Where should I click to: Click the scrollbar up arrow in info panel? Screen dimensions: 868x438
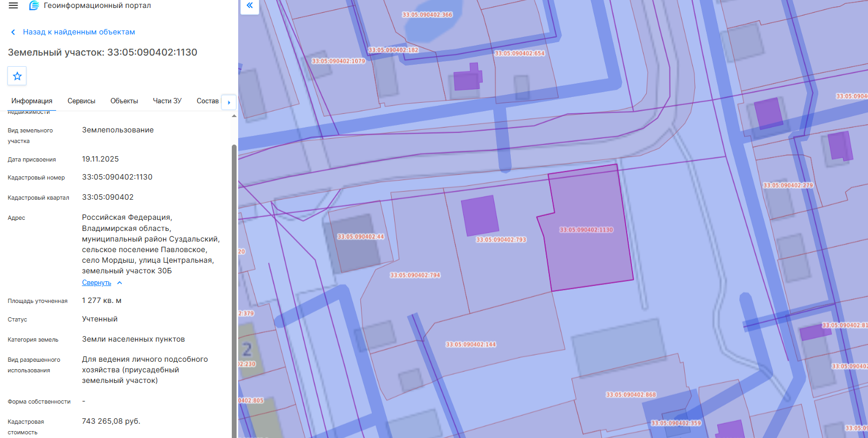coord(234,116)
